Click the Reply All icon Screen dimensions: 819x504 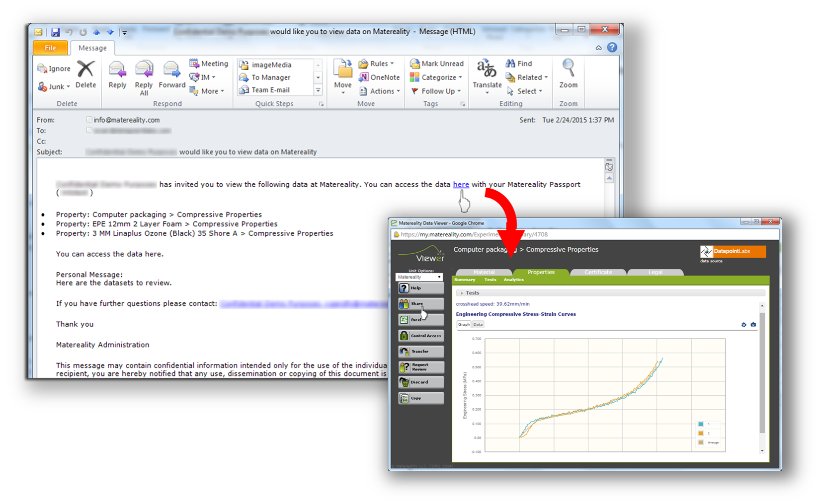pyautogui.click(x=144, y=70)
